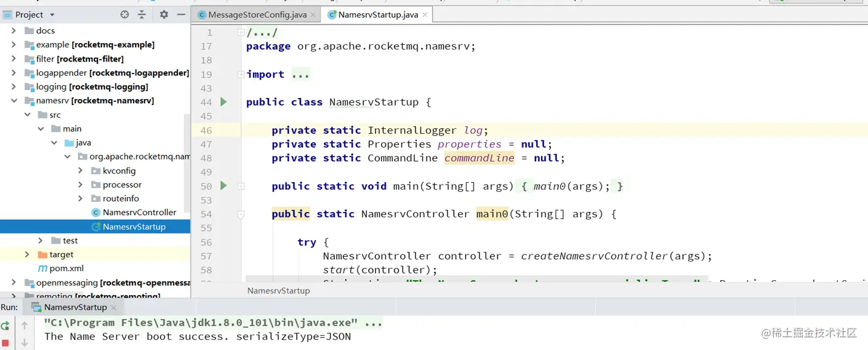This screenshot has height=350, width=868.
Task: Click the collapse all icon in Project panel
Action: coord(142,14)
